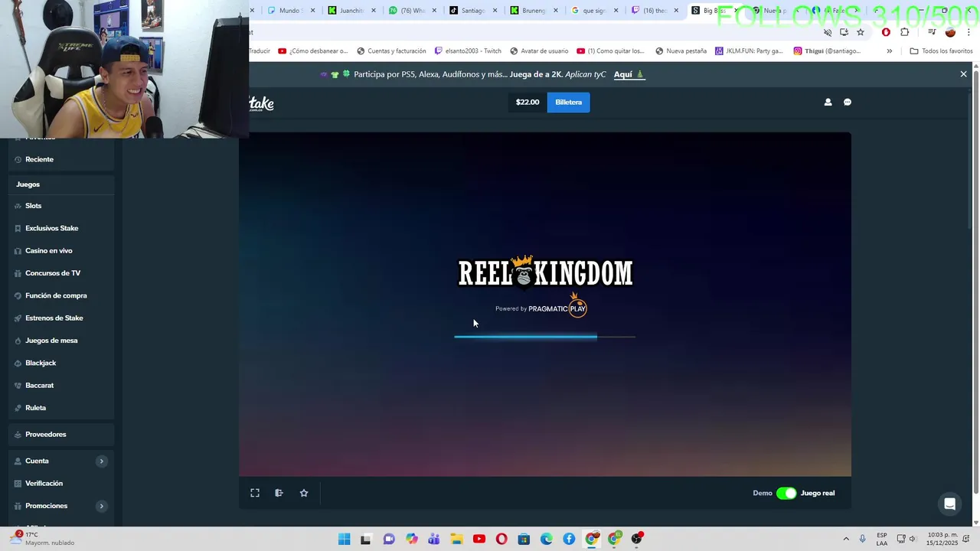
Task: Click the muted site sound icon
Action: click(828, 32)
